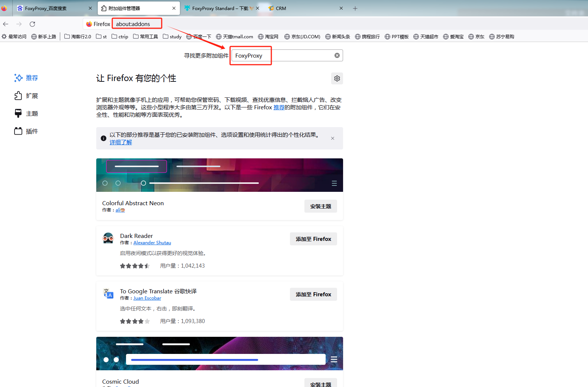Screen dimensions: 588x387
Task: Open the 天猫tmall.com bookmark
Action: (235, 36)
